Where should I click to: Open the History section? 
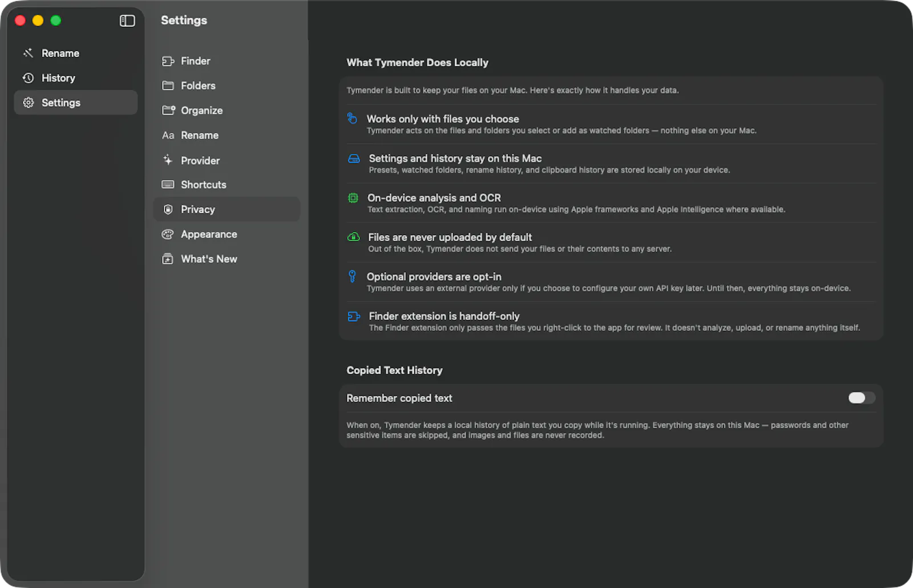(75, 78)
